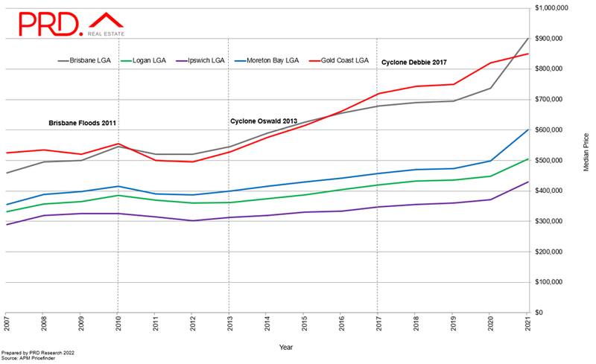Click the Year axis title
Screen dimensions: 596x364
point(286,348)
